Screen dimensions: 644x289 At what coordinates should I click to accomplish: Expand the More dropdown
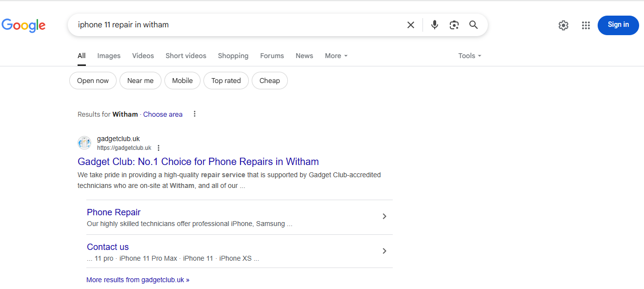336,56
